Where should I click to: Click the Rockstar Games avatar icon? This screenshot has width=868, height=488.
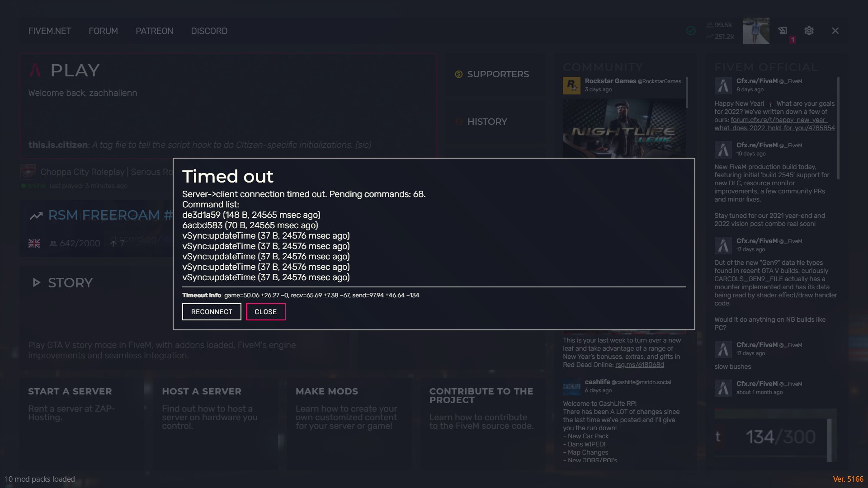[x=571, y=85]
